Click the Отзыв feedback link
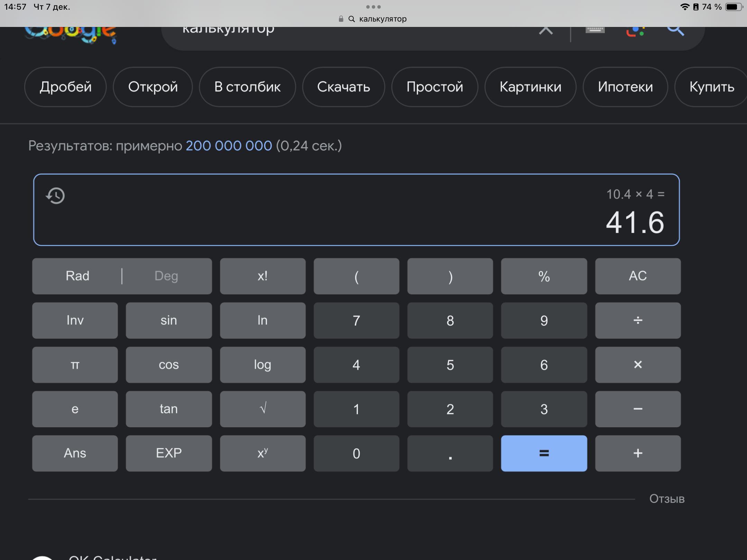 pyautogui.click(x=667, y=499)
